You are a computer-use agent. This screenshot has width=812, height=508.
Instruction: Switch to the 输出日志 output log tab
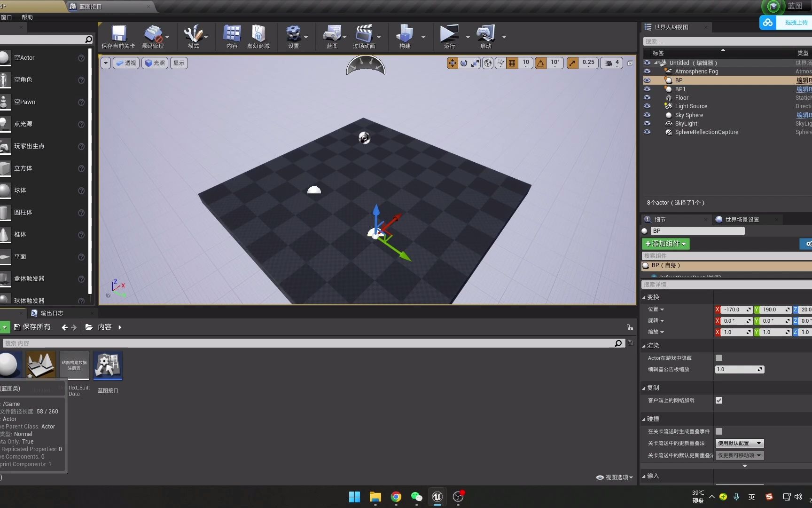tap(52, 313)
